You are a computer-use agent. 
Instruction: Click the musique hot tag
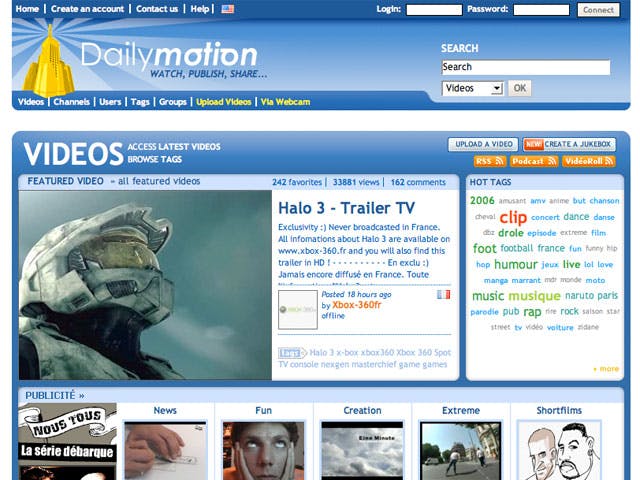pos(534,296)
